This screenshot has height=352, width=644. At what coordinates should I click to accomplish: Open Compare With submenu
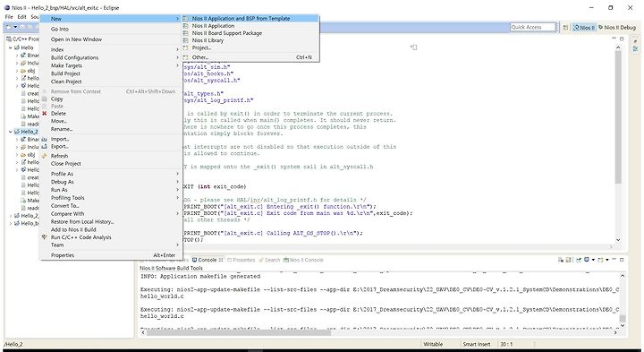(x=111, y=214)
